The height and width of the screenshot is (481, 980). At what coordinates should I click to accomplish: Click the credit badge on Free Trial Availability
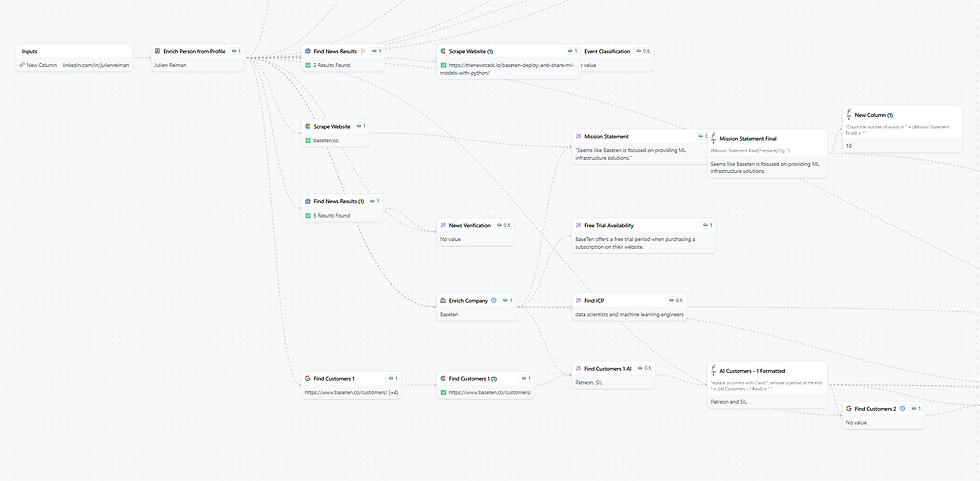tap(707, 226)
